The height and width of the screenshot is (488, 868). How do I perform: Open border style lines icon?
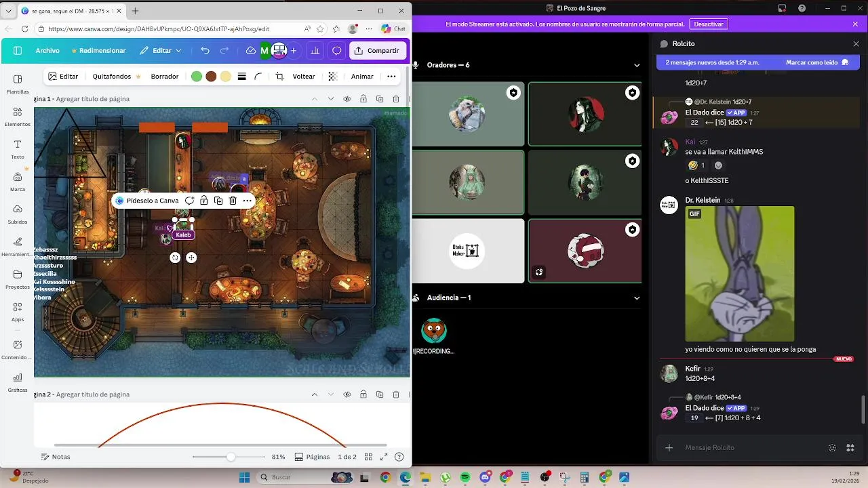[x=241, y=77]
